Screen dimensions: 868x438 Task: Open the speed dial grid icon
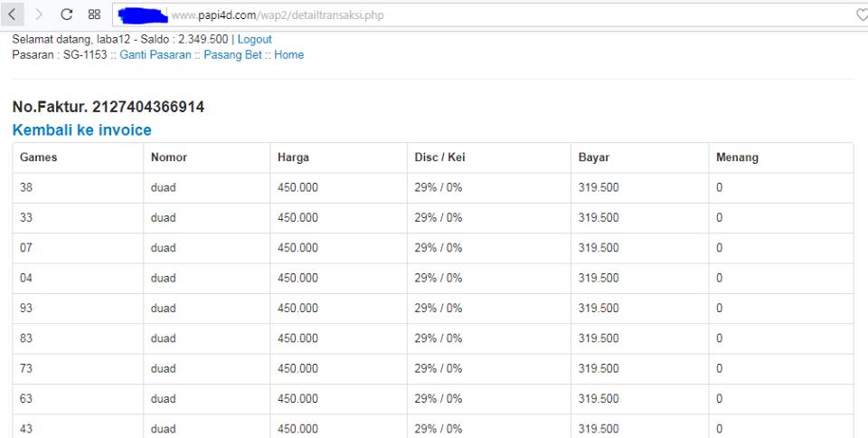click(94, 14)
